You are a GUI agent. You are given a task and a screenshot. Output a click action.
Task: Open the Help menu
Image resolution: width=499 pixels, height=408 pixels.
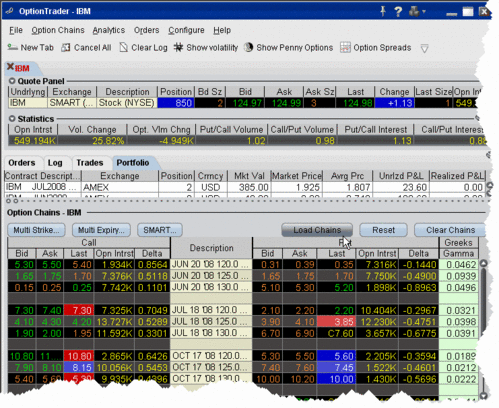pos(222,30)
